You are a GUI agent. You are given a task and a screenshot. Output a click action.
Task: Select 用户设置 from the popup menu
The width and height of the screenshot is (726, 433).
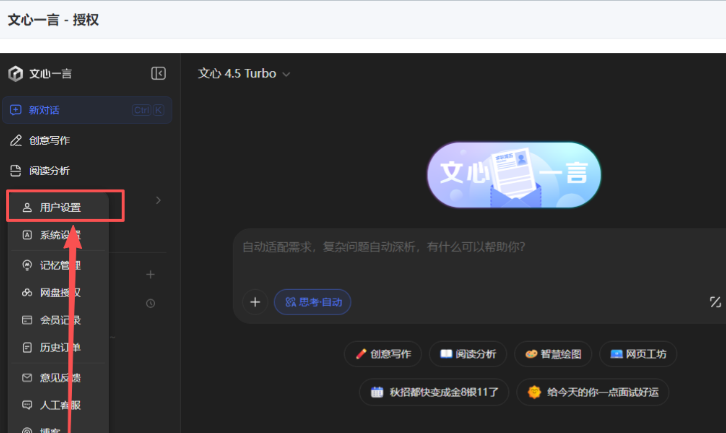point(59,207)
